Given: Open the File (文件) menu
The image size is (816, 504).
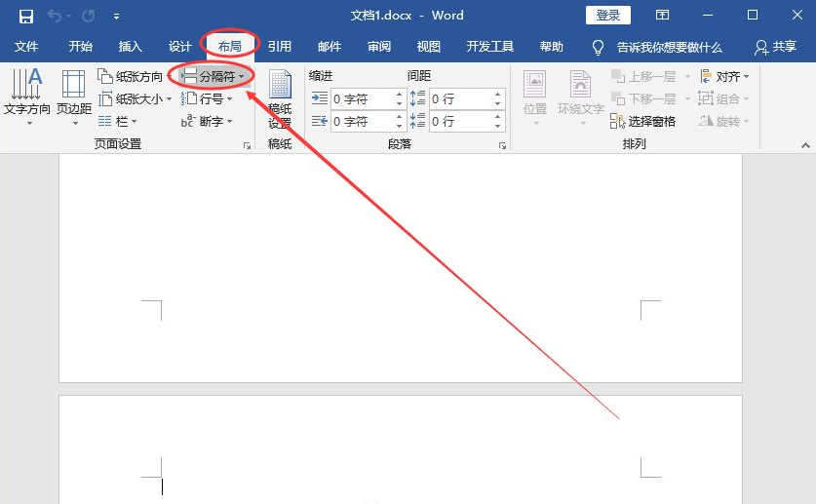Looking at the screenshot, I should 26,47.
